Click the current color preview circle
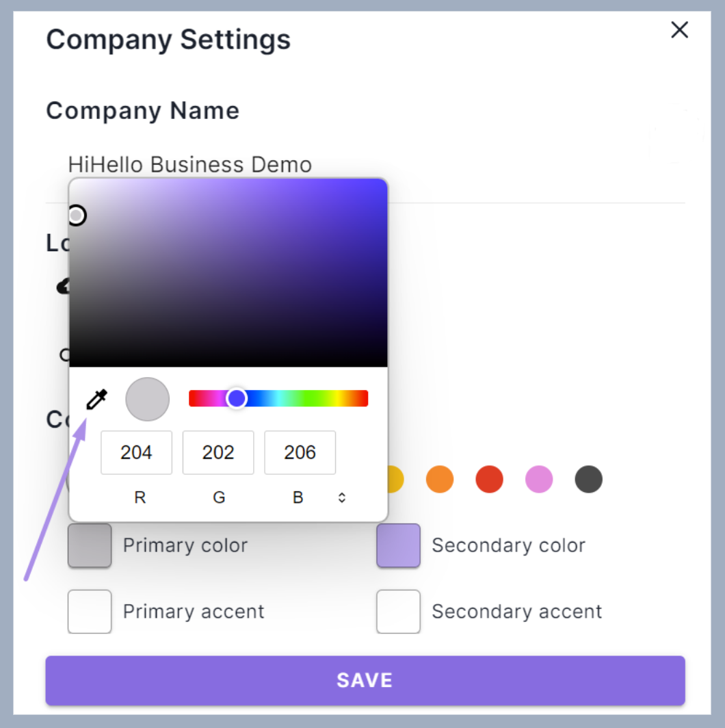 (148, 400)
